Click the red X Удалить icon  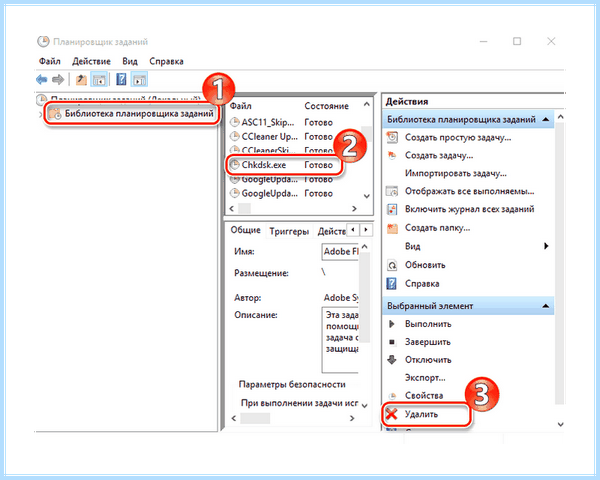tap(392, 414)
